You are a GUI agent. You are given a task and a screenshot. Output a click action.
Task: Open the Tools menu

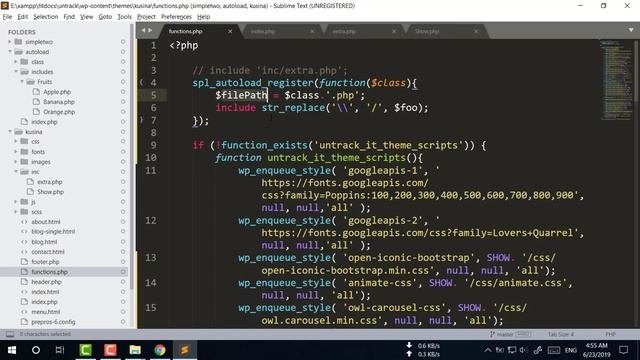point(124,17)
